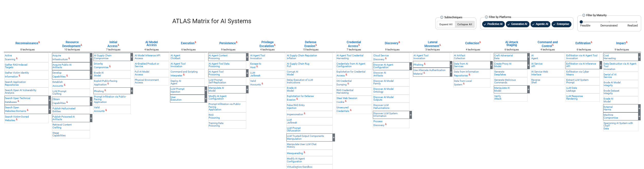Click the red ATT&CK icon beside Exfiltration heading
644x169 pixels.
tap(592, 42)
